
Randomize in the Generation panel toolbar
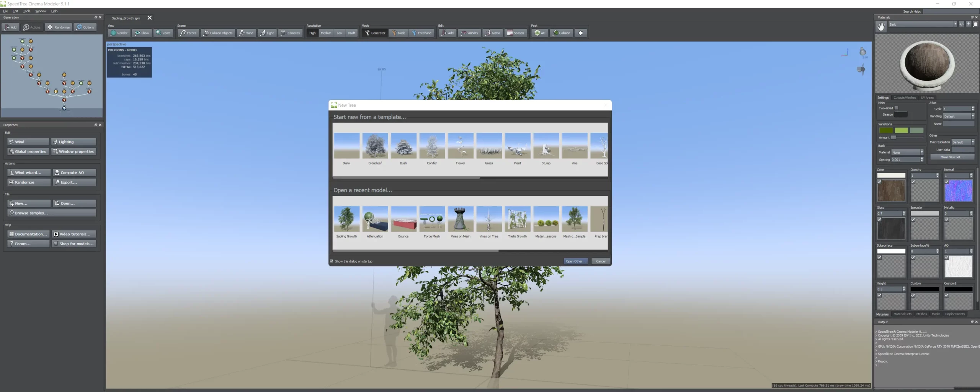[59, 27]
